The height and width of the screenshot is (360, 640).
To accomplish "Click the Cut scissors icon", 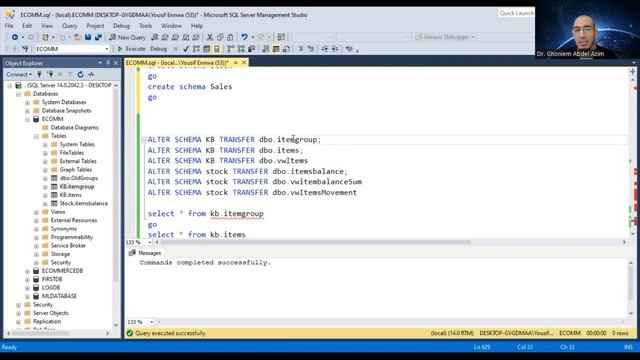I will click(210, 37).
